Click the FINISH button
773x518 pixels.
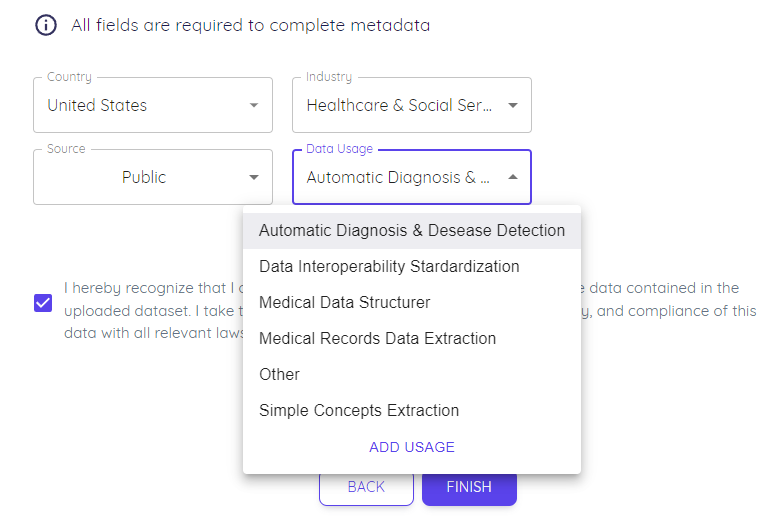[x=469, y=487]
